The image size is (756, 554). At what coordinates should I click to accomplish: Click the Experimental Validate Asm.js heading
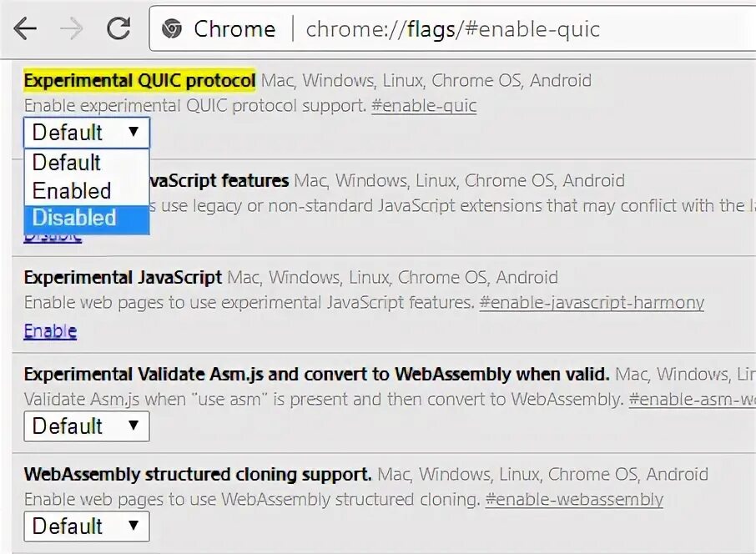pos(316,375)
